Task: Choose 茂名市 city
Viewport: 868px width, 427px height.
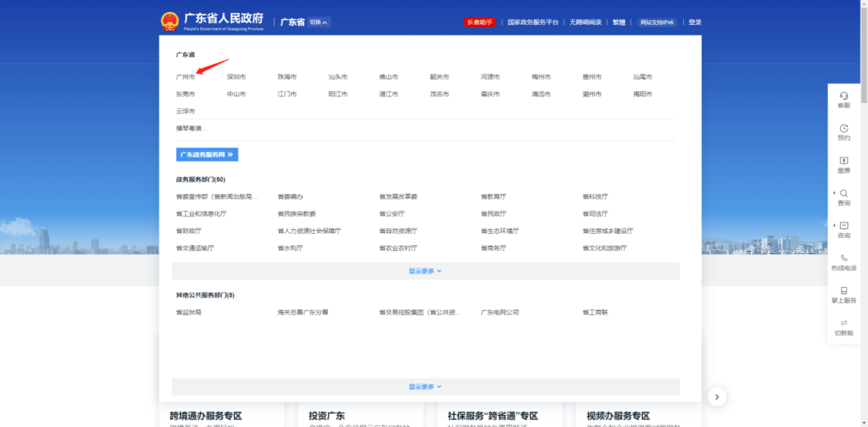Action: 440,94
